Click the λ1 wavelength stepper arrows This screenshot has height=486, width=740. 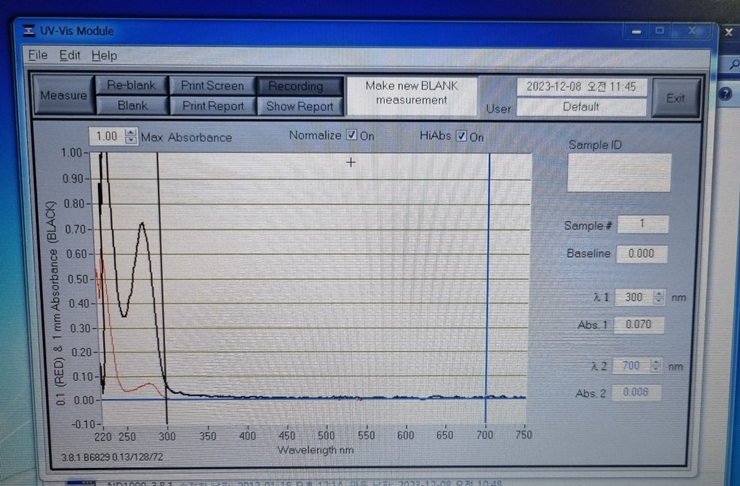[x=658, y=297]
